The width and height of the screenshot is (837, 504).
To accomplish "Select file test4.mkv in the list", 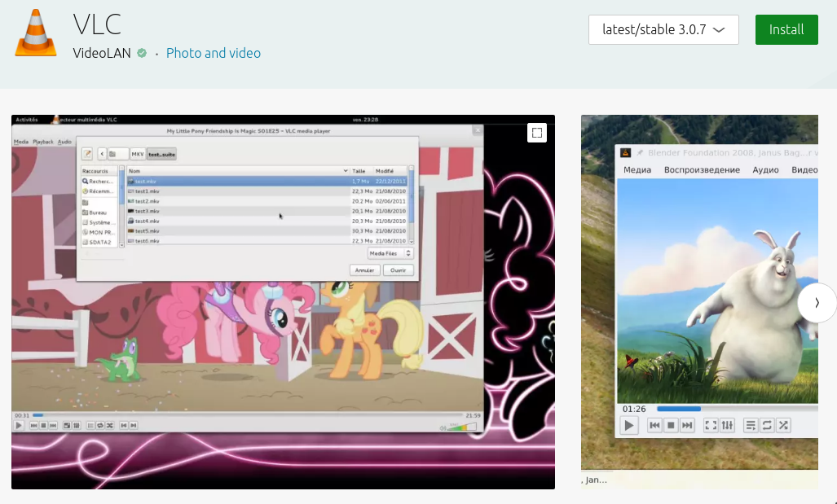I will [x=267, y=221].
